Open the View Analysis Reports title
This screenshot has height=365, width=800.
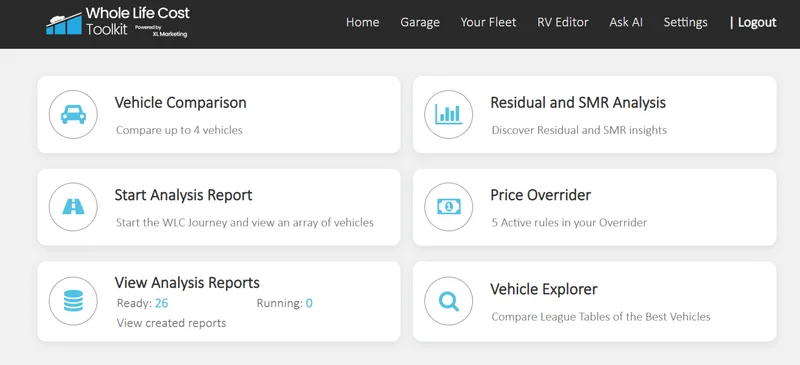(x=187, y=283)
